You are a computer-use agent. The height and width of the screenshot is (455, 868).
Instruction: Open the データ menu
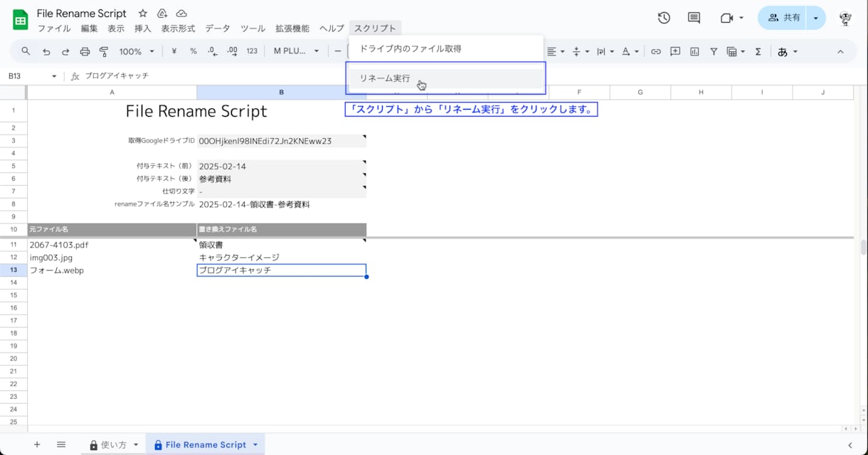click(x=218, y=28)
